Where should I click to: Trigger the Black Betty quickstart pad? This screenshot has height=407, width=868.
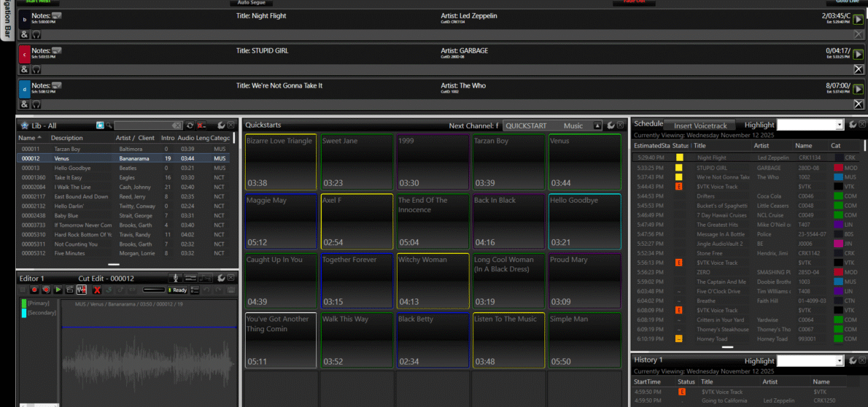(433, 340)
